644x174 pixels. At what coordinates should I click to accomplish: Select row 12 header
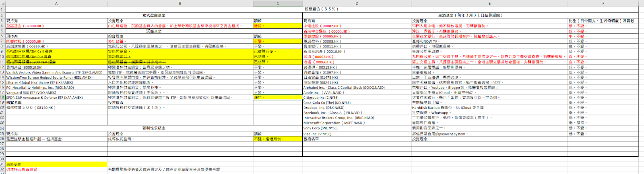[x=3, y=67]
